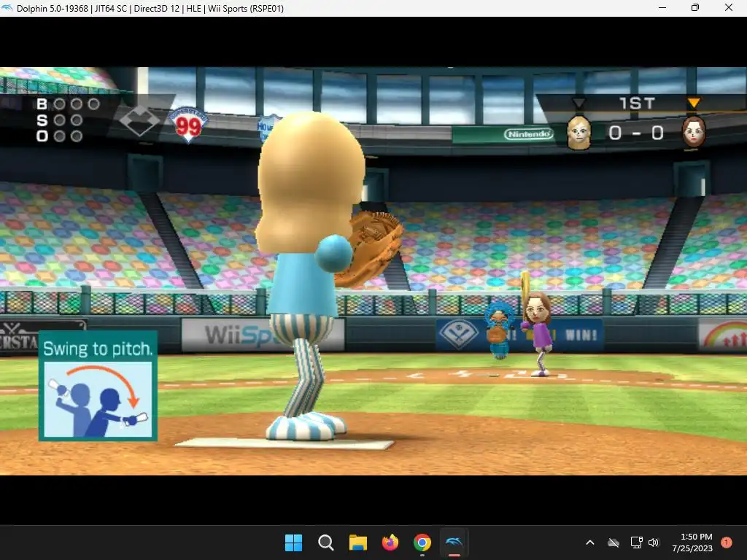Screen dimensions: 747x560
Task: Click the brunette Mii face on scoreboard
Action: click(694, 132)
